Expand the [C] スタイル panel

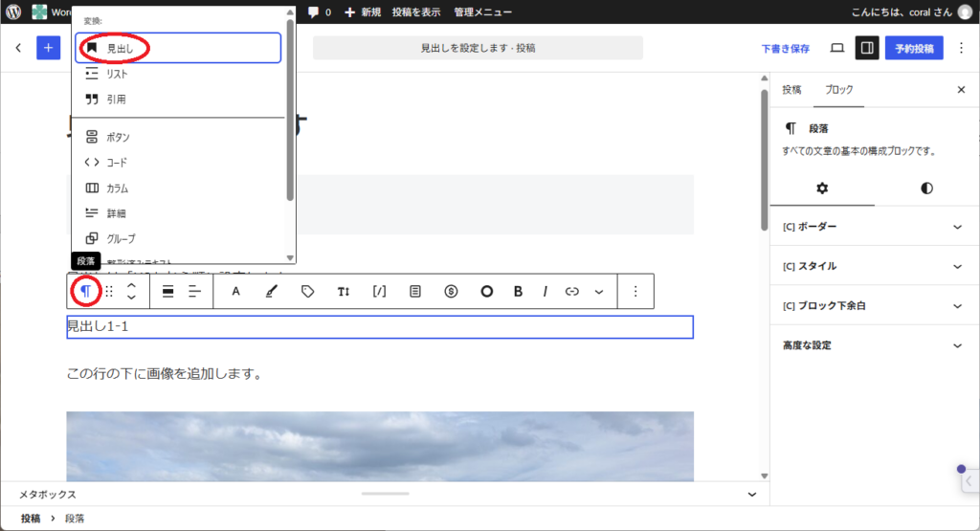point(875,266)
